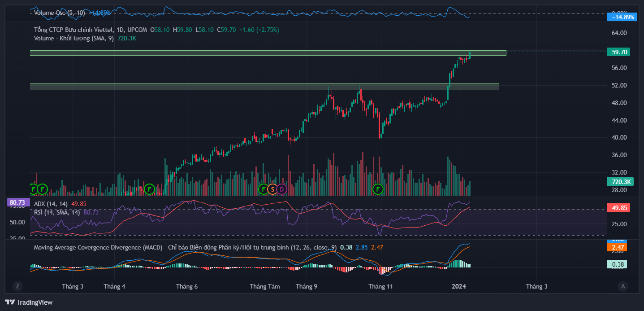Image resolution: width=644 pixels, height=311 pixels.
Task: Click the 44.00 price scale label
Action: [619, 120]
